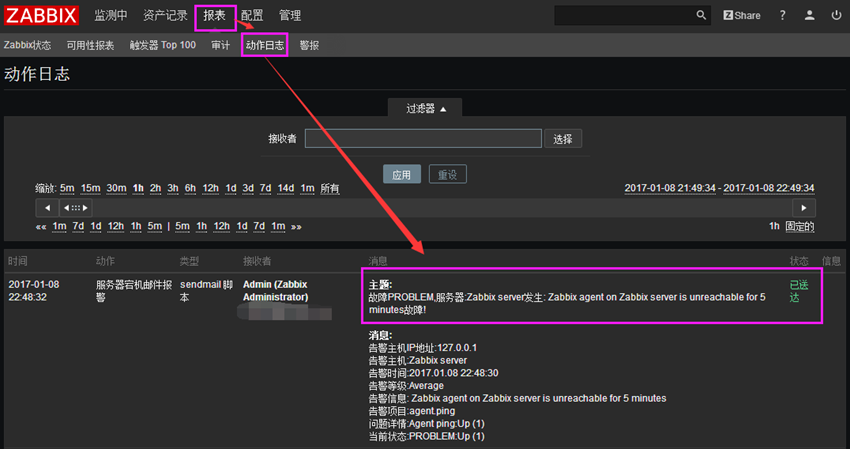Set zoom to 6h
The height and width of the screenshot is (449, 850).
190,188
